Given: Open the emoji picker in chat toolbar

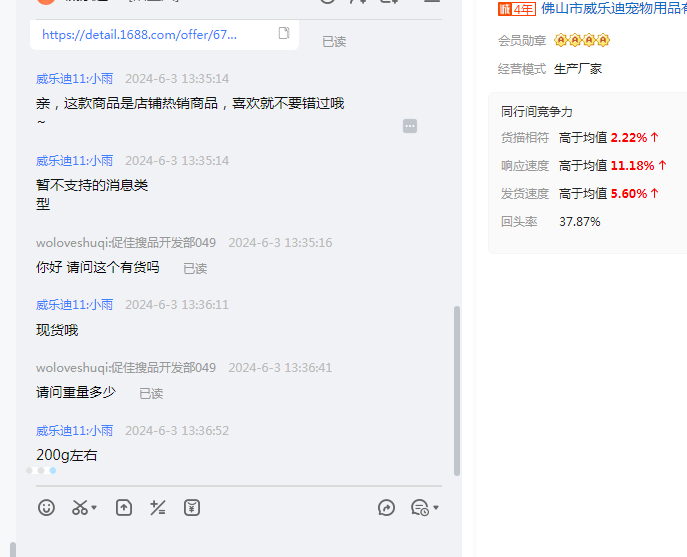Looking at the screenshot, I should pos(46,508).
